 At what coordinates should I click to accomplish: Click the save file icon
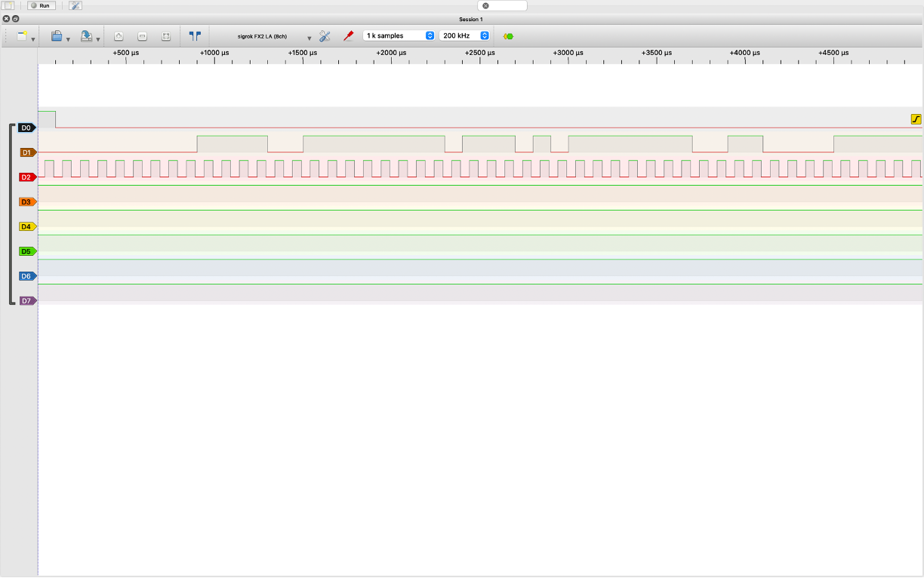tap(86, 35)
